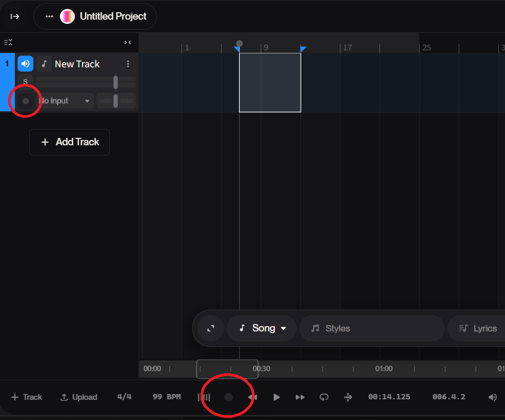Adjust New Track volume slider handle
Viewport: 505px width, 420px height.
(116, 82)
